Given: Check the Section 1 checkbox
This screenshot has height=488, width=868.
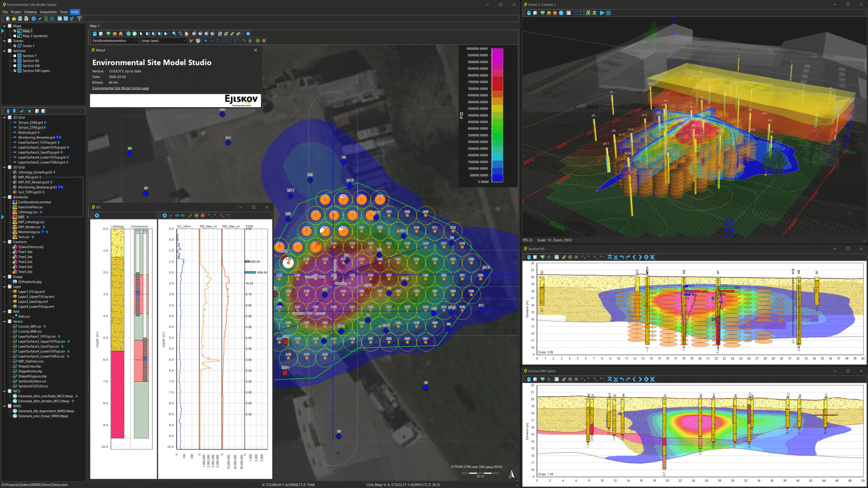Looking at the screenshot, I should [15, 56].
